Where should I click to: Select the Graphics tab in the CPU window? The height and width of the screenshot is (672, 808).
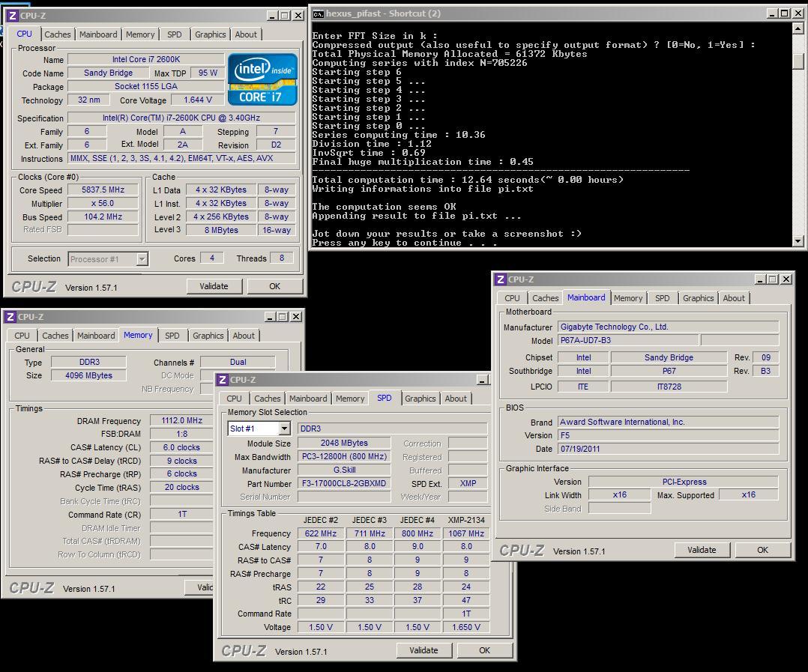click(210, 34)
